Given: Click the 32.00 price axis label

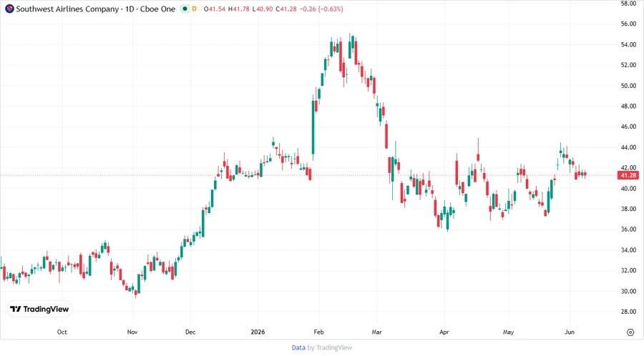Looking at the screenshot, I should [x=628, y=270].
